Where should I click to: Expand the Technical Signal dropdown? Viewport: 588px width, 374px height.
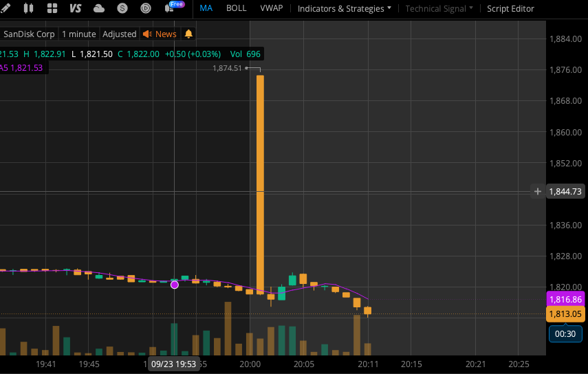click(439, 9)
